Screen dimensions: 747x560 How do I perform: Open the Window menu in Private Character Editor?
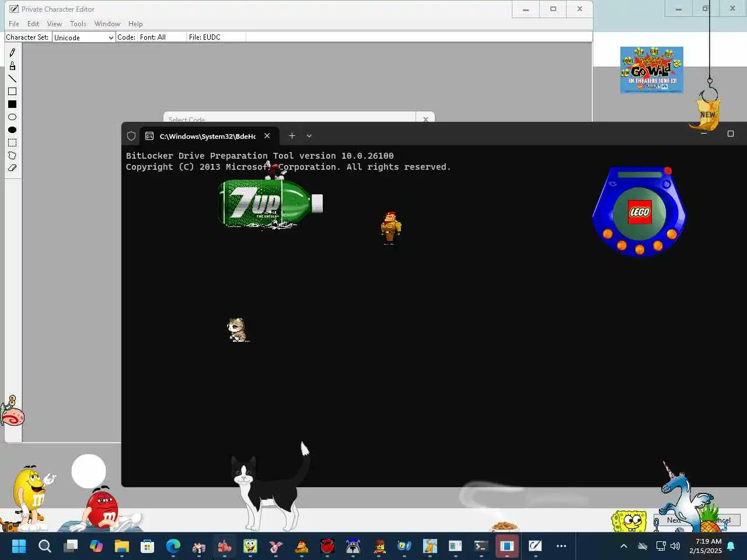tap(107, 24)
